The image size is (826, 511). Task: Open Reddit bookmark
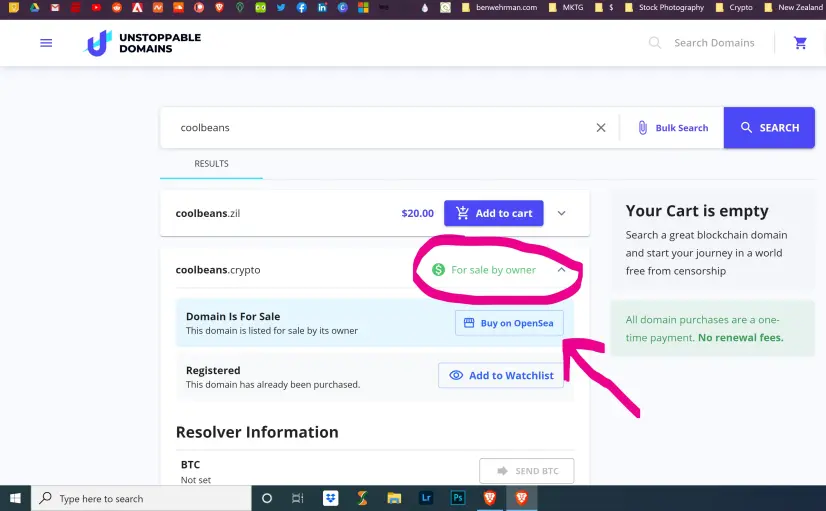[x=116, y=7]
